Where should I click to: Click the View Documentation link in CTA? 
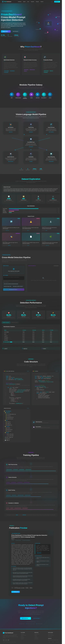[37, 618]
